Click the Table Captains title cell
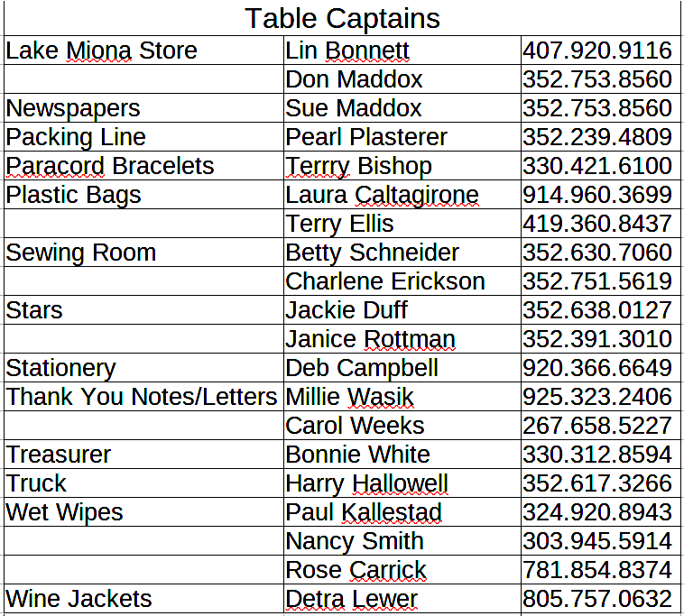This screenshot has height=616, width=684. point(342,18)
